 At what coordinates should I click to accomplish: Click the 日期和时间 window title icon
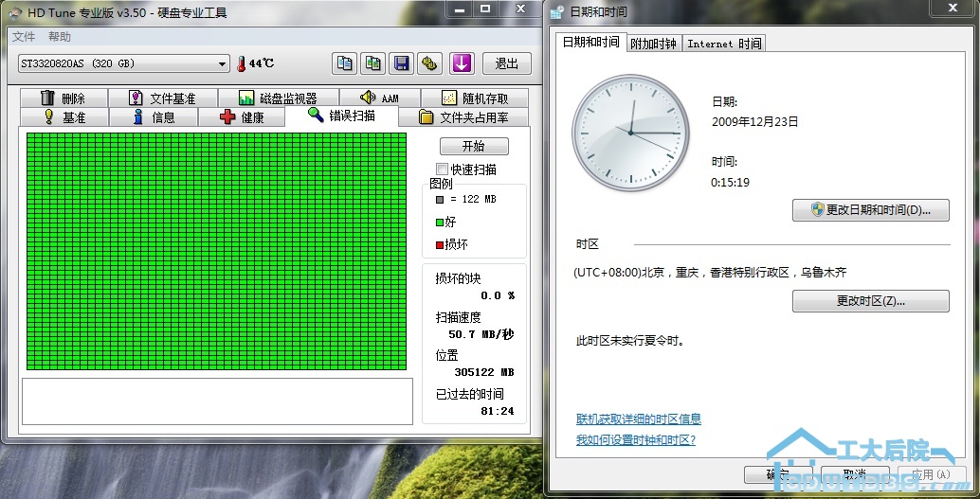click(x=558, y=12)
